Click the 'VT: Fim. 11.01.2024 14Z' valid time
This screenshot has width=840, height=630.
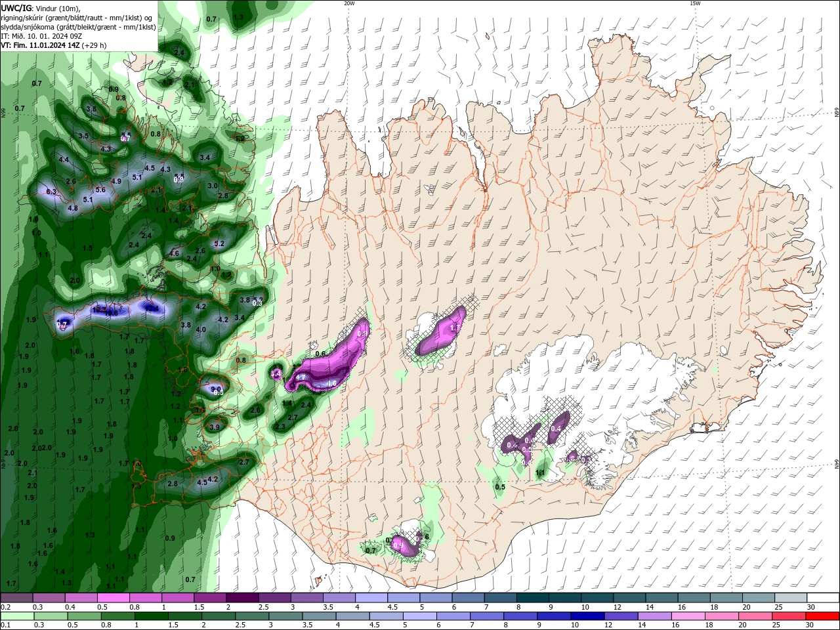click(x=40, y=45)
